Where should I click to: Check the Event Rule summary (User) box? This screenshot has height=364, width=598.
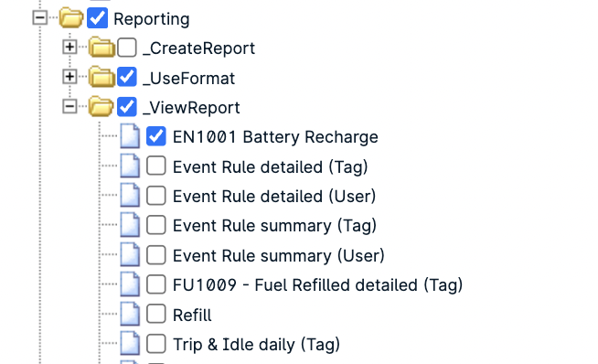[x=155, y=255]
